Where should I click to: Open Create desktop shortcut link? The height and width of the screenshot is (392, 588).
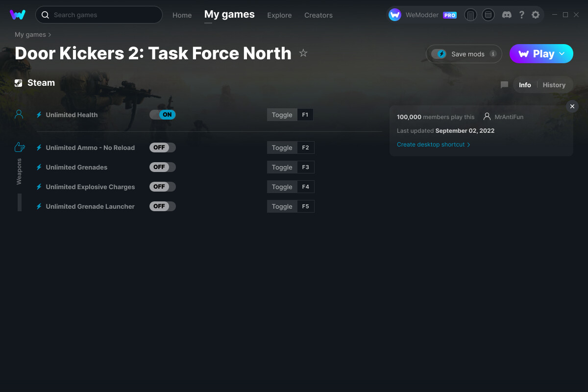433,145
